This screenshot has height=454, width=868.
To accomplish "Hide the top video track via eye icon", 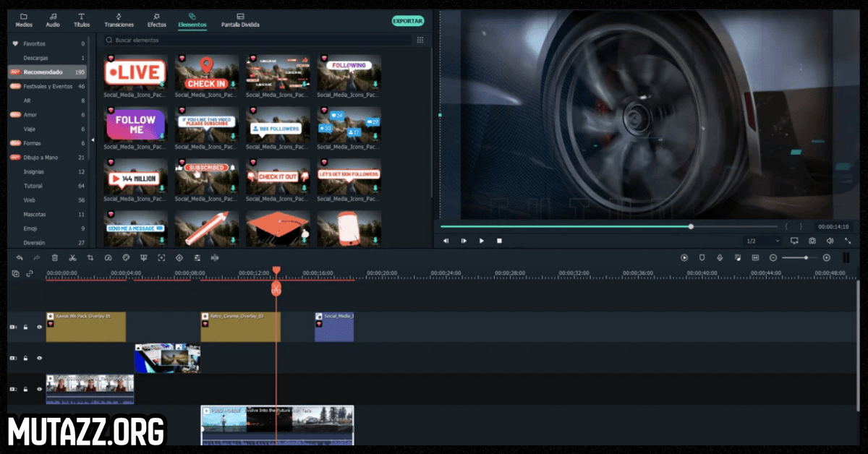I will point(39,327).
